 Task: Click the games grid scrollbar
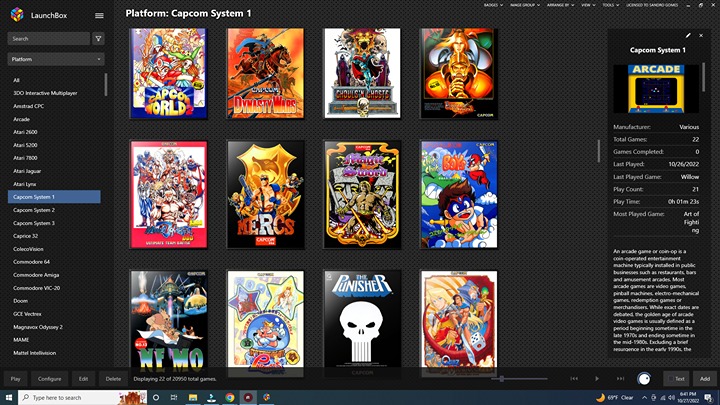click(598, 151)
